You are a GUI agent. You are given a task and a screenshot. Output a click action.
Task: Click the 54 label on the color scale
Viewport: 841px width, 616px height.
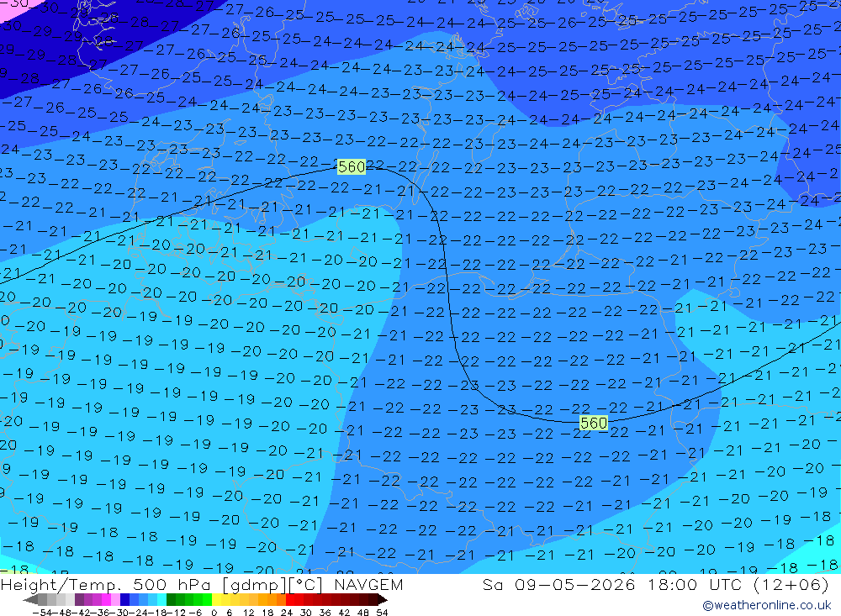382,613
